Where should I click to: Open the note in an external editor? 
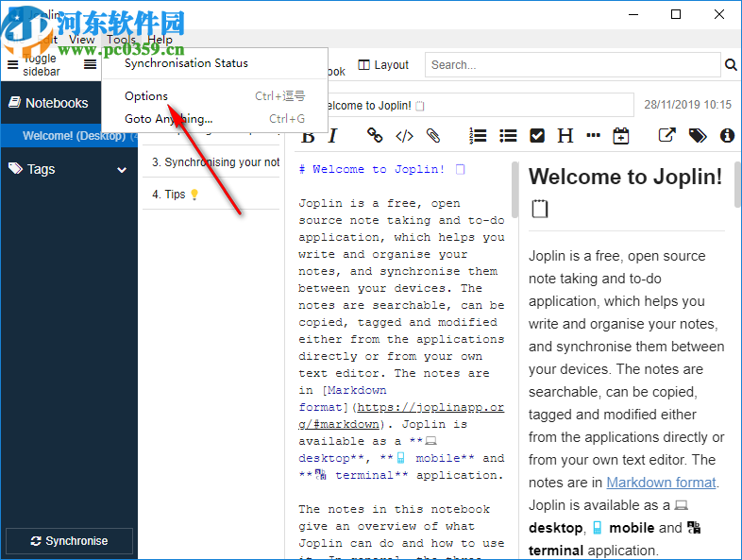(667, 135)
